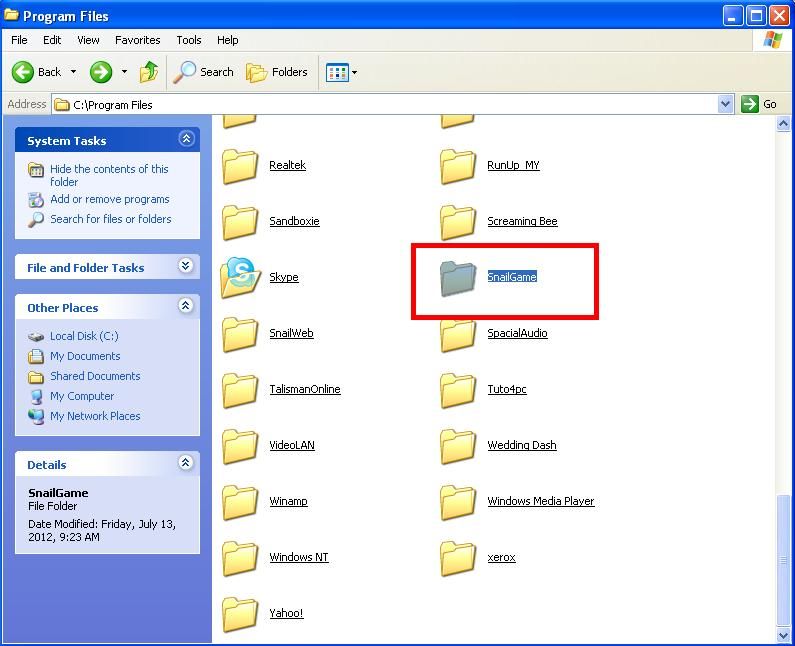Open the View menu
The image size is (795, 646).
pyautogui.click(x=88, y=40)
